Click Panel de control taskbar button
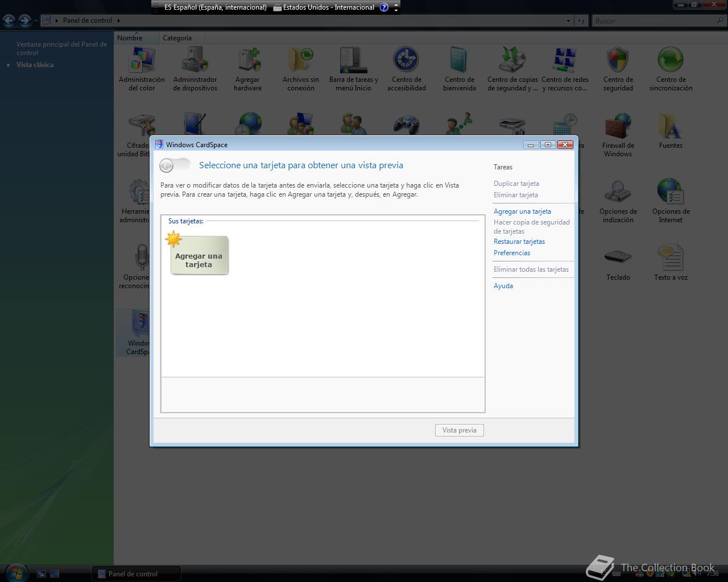 click(136, 573)
